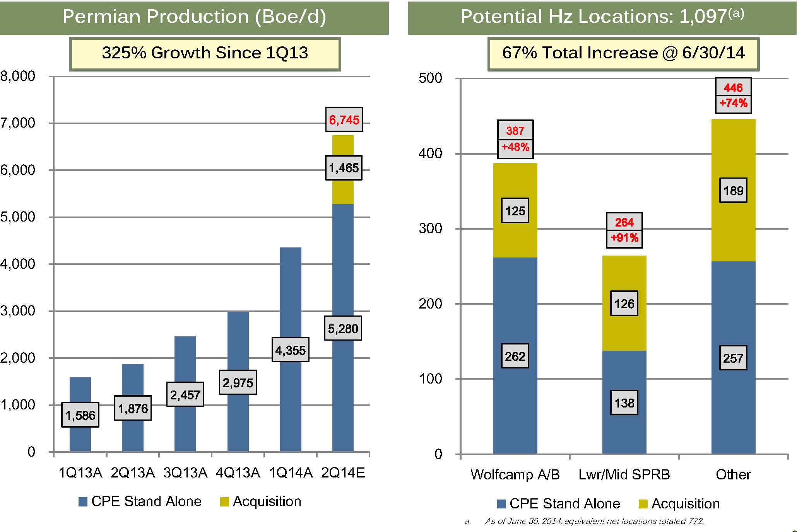The width and height of the screenshot is (797, 532).
Task: Select the Potential Hz Locations header
Action: click(602, 17)
